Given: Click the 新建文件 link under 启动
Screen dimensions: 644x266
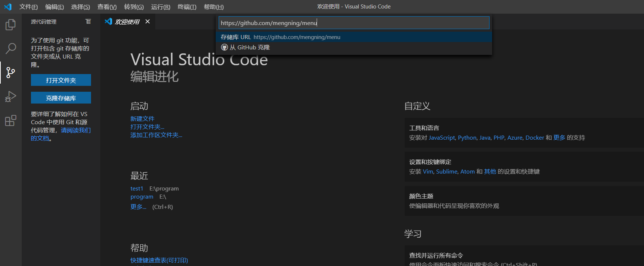Looking at the screenshot, I should [142, 119].
